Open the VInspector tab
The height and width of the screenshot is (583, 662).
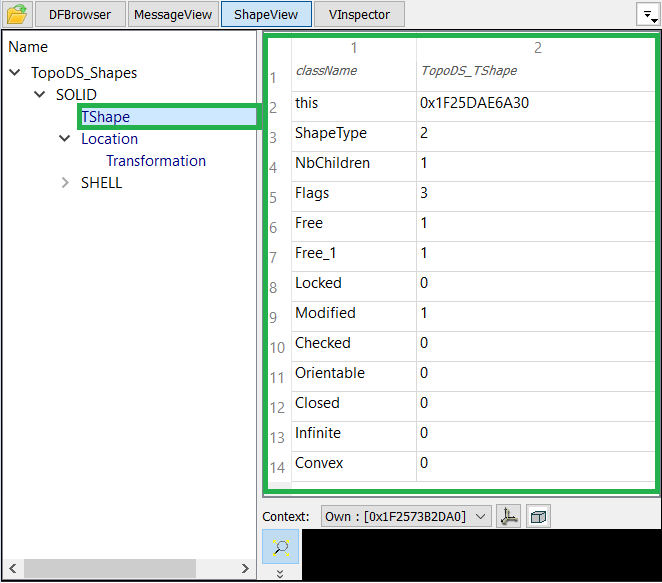[358, 14]
